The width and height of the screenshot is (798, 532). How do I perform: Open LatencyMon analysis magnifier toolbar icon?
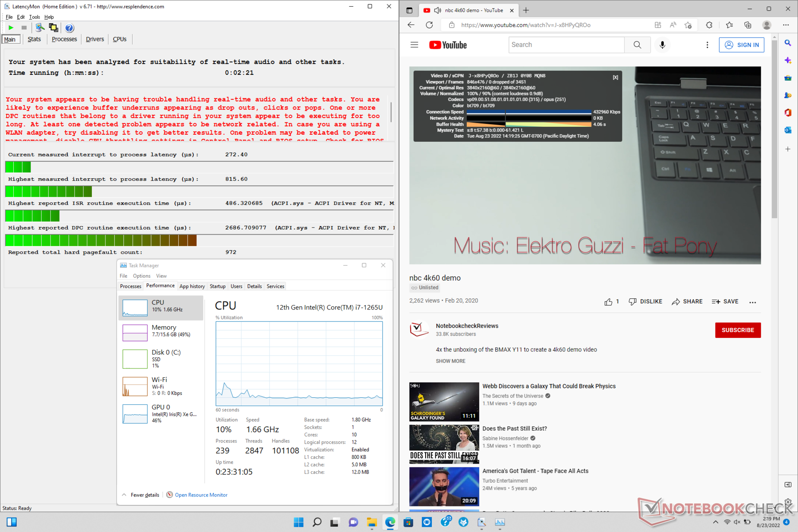pos(40,27)
